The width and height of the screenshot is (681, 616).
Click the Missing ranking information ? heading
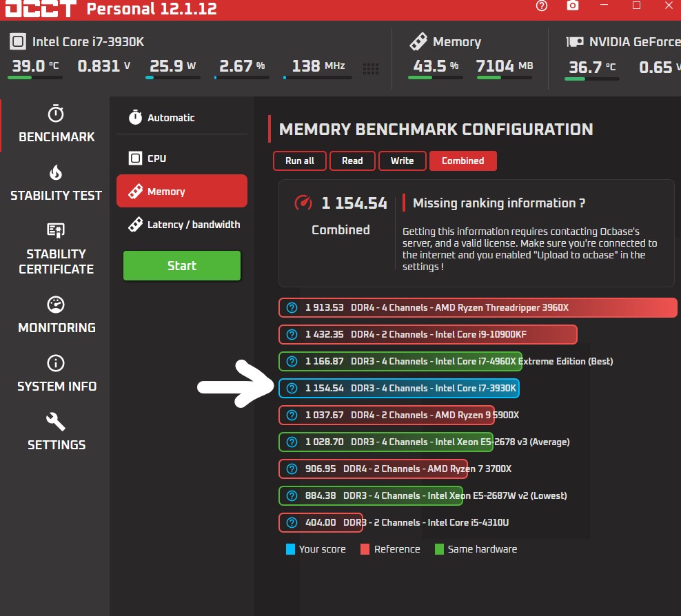tap(499, 203)
